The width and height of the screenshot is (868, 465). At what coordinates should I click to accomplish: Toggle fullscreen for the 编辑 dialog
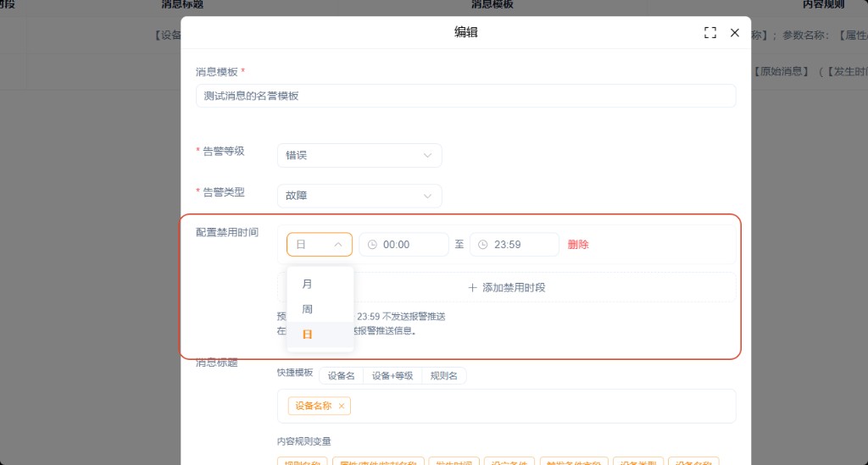pos(709,33)
